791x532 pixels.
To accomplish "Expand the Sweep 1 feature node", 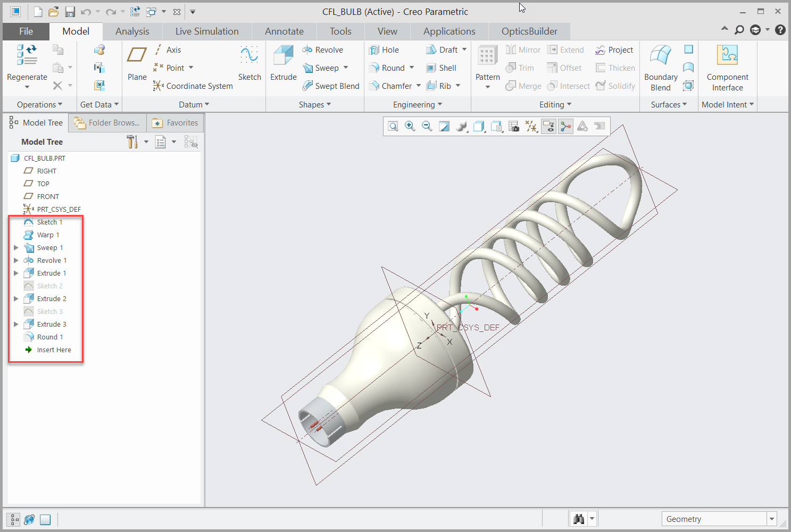I will coord(16,247).
